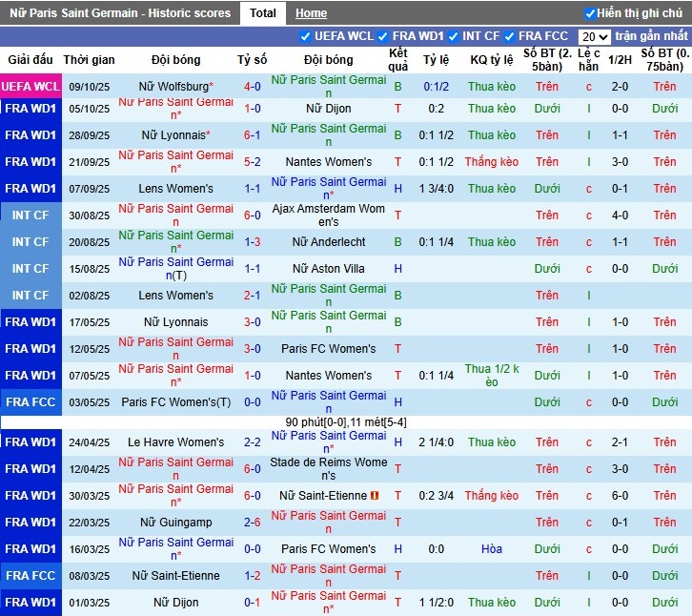Click the UEFA WCL league badge

coord(31,87)
